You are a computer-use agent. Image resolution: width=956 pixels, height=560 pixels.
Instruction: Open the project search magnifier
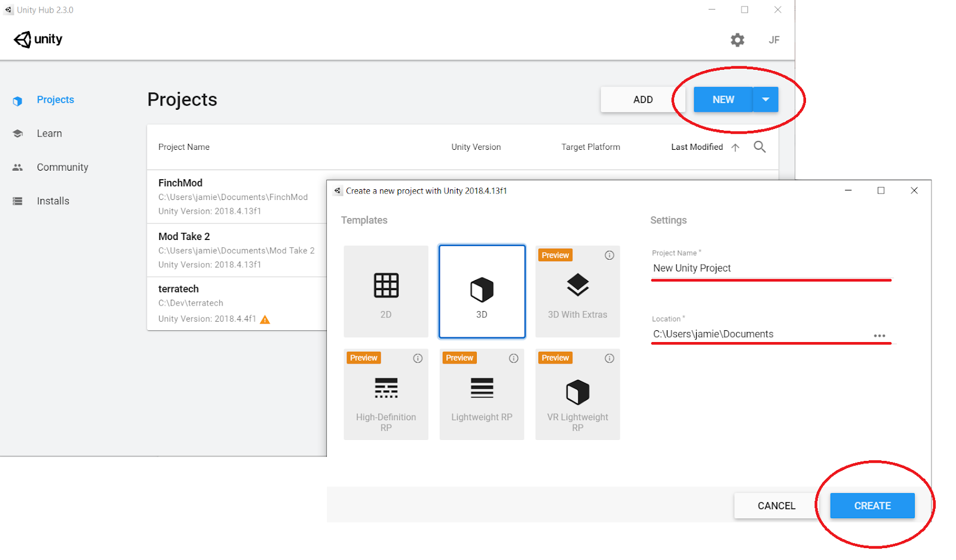(x=759, y=147)
